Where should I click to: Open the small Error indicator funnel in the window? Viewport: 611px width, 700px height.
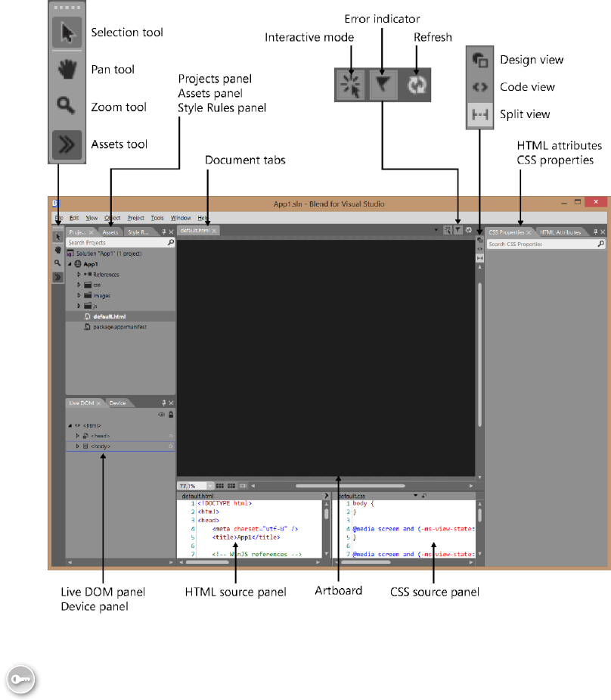coord(458,230)
